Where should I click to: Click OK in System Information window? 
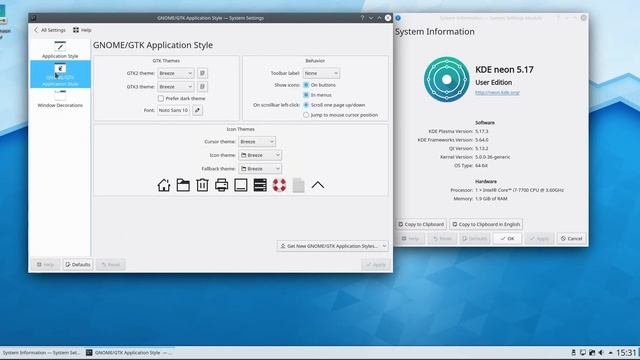(x=507, y=238)
